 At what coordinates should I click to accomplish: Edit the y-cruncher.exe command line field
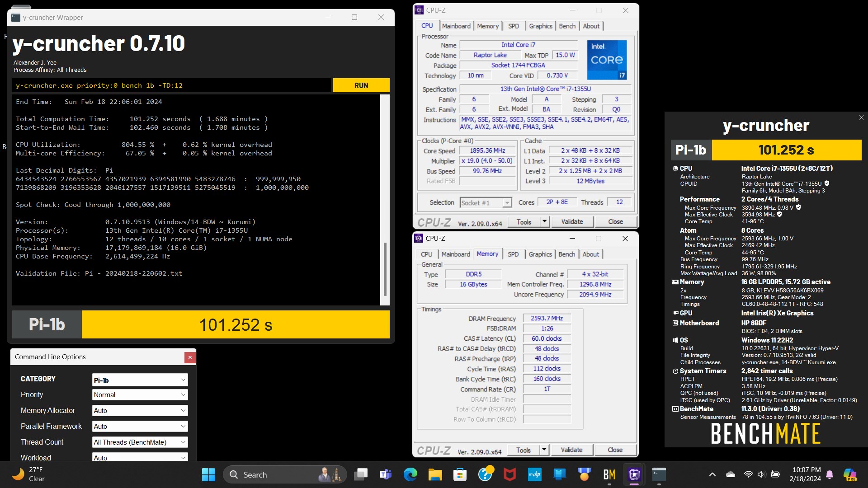click(172, 85)
